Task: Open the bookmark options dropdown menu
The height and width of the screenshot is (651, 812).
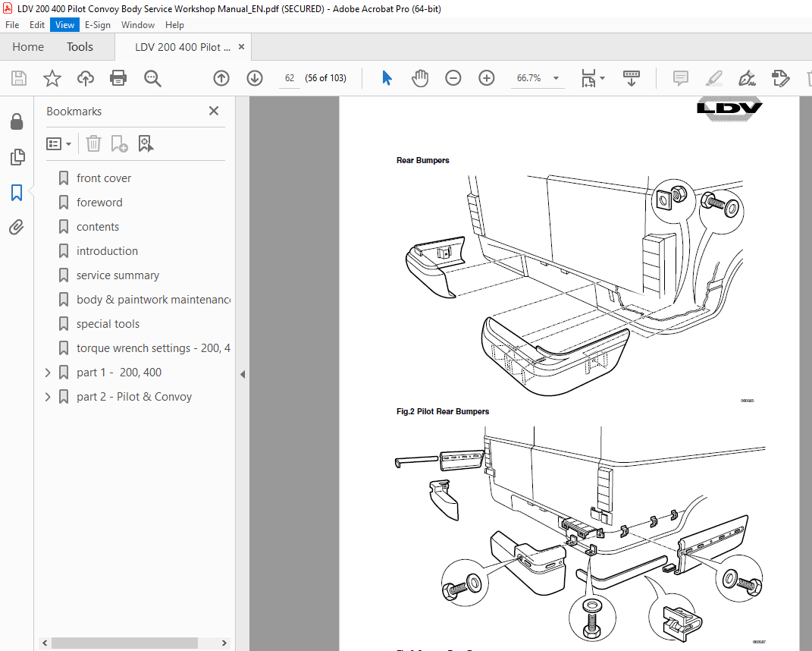Action: 58,143
